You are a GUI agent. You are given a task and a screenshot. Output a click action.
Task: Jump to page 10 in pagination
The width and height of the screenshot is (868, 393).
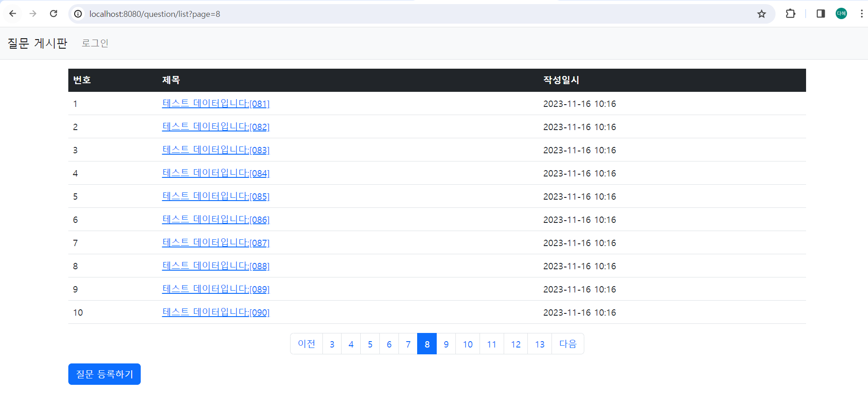pyautogui.click(x=468, y=344)
